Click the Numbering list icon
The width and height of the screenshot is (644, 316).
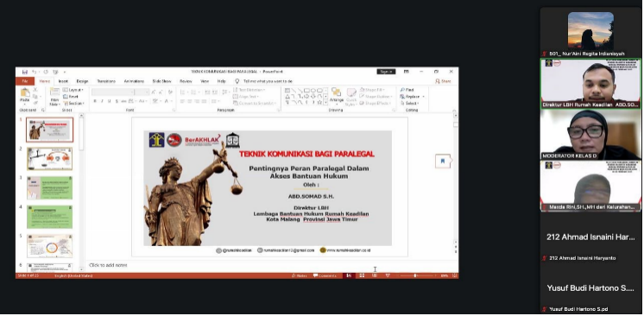coord(195,92)
